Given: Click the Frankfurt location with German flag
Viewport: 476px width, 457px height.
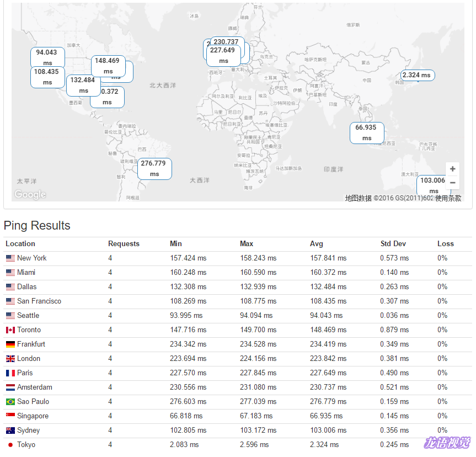Looking at the screenshot, I should pyautogui.click(x=31, y=344).
